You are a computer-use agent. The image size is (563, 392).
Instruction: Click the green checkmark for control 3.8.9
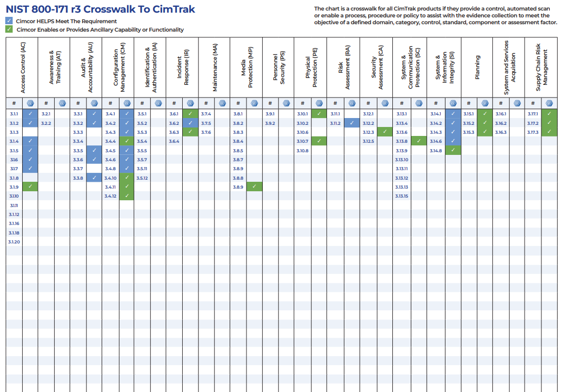(x=254, y=187)
